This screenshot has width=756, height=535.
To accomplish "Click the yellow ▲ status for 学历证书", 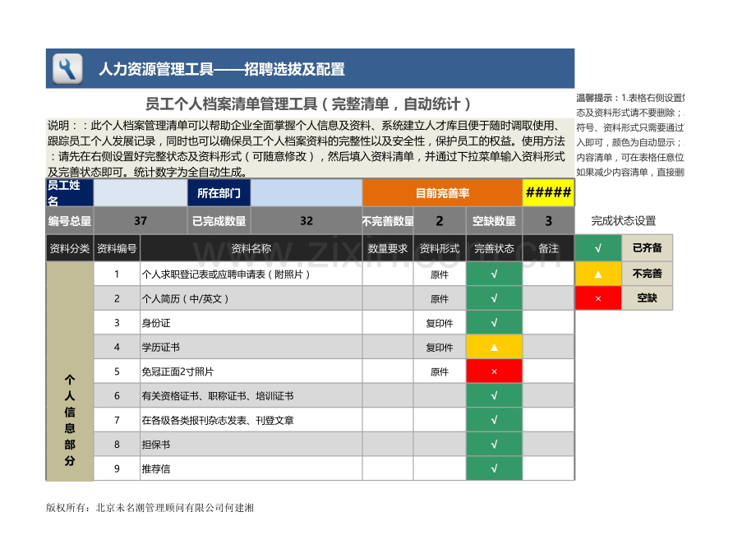I will pyautogui.click(x=493, y=348).
